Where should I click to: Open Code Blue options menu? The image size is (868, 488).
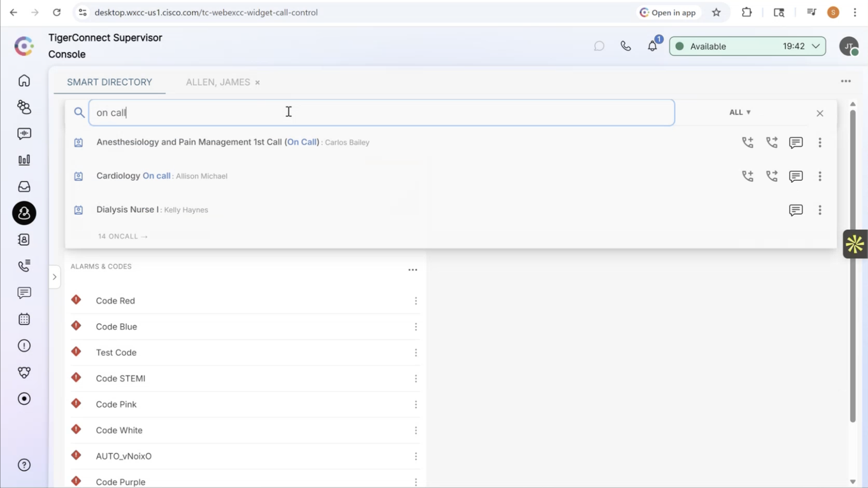415,327
